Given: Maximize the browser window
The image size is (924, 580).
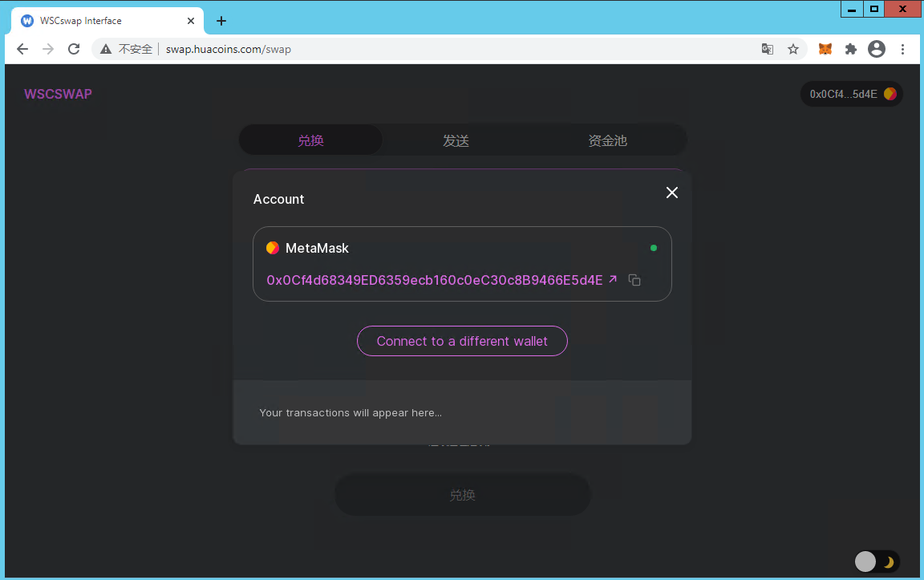Looking at the screenshot, I should pyautogui.click(x=874, y=9).
